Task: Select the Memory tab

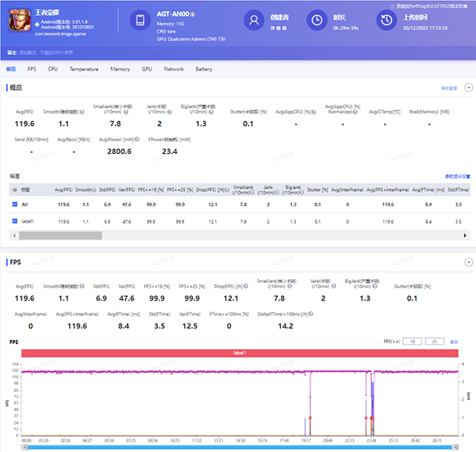Action: tap(120, 69)
